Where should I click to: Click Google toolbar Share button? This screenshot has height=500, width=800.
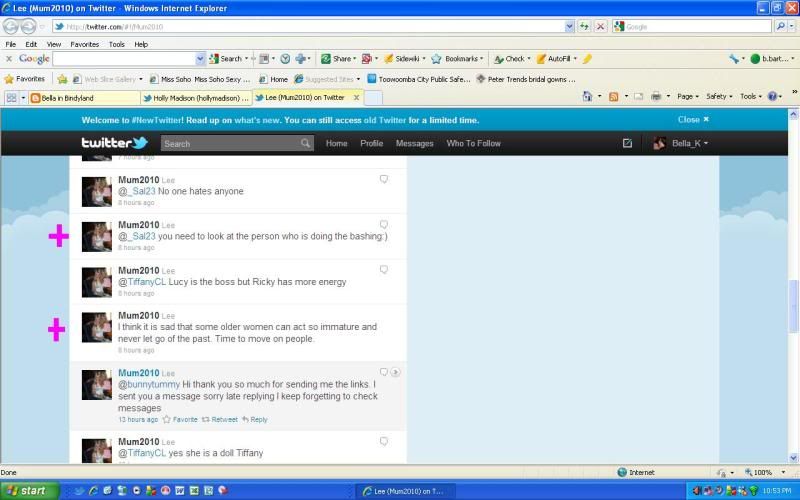point(338,59)
